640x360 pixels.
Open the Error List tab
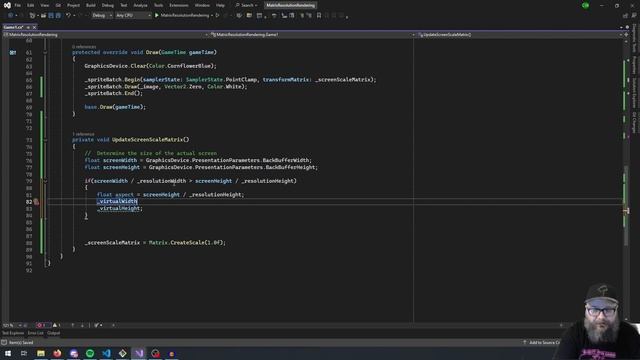[36, 333]
